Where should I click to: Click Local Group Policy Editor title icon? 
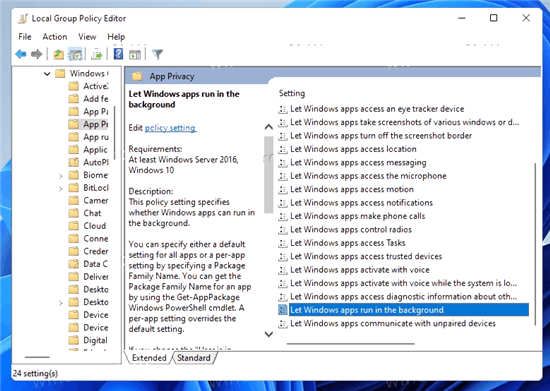click(x=23, y=19)
